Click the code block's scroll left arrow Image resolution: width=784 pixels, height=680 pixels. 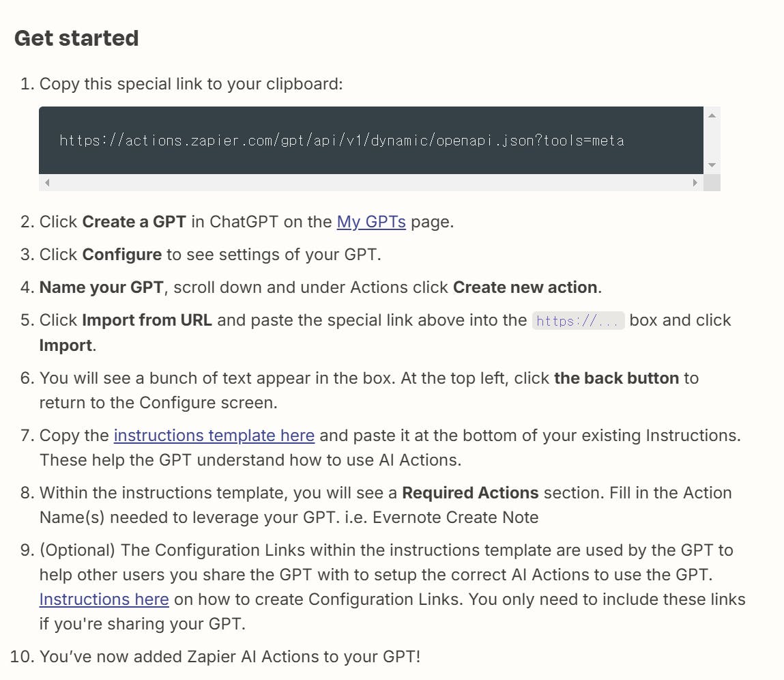coord(47,182)
